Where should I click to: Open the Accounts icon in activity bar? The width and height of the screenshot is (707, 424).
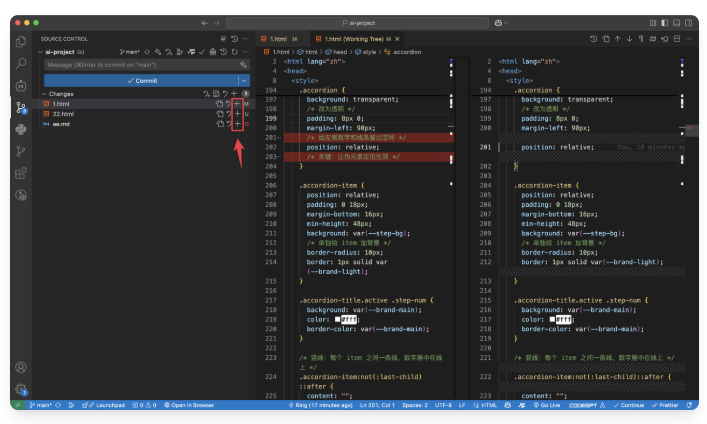point(21,367)
